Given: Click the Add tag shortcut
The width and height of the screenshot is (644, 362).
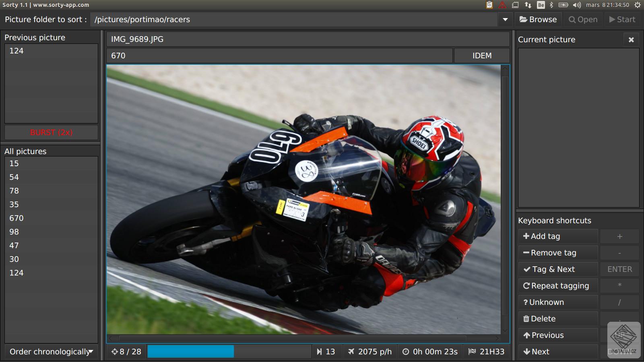Looking at the screenshot, I should point(558,236).
